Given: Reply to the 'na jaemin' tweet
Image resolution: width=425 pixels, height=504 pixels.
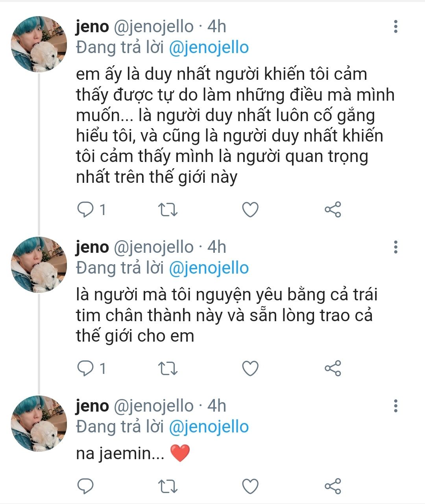Looking at the screenshot, I should [85, 486].
